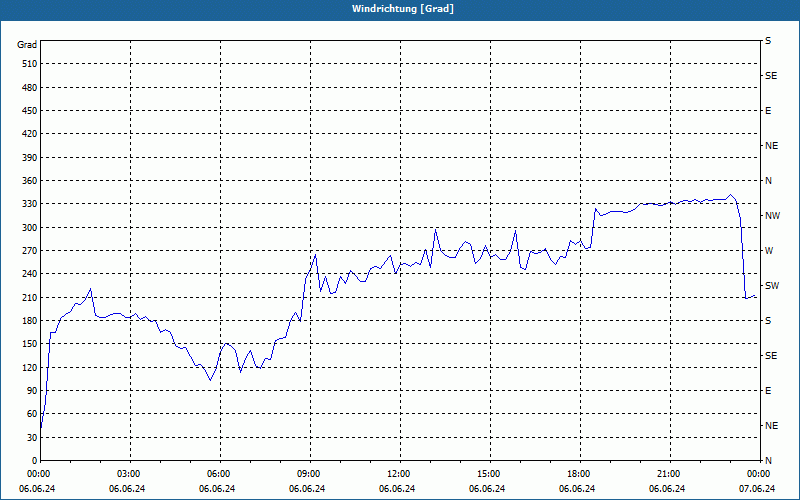Click the 00:00 label at the chart's start

[37, 473]
